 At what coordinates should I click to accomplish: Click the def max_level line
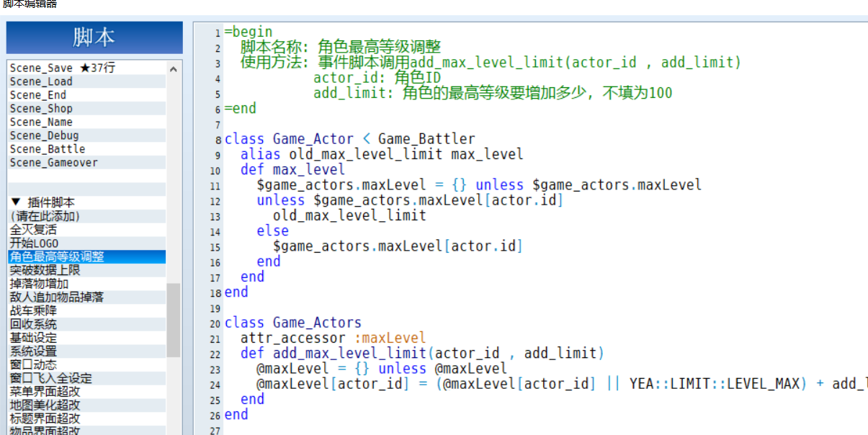coord(293,170)
